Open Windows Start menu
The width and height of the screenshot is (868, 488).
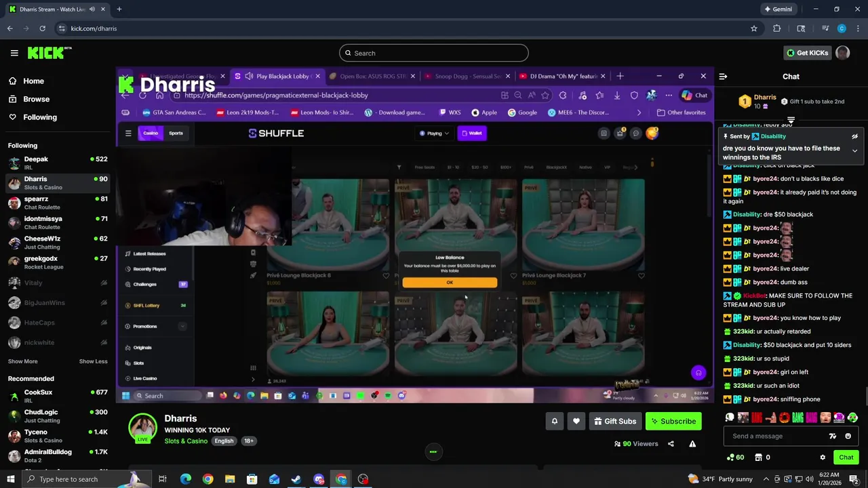click(11, 479)
